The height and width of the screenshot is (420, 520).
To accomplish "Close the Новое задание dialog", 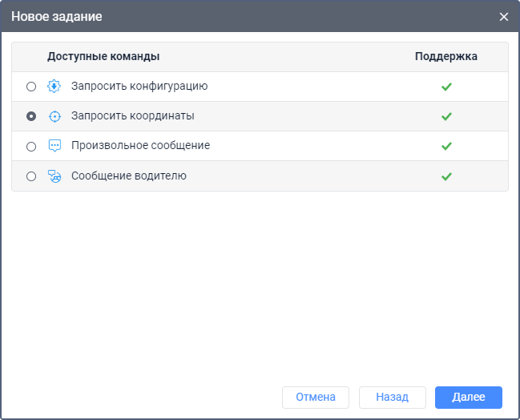I will pos(504,17).
